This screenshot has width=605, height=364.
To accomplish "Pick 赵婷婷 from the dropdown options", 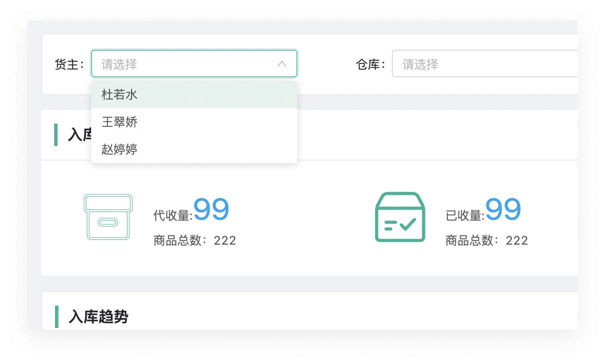I will [x=194, y=149].
